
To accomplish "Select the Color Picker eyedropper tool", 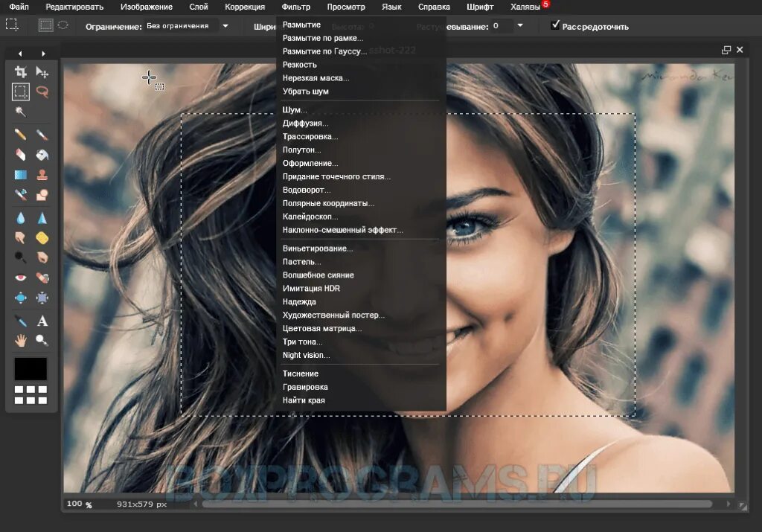I will [20, 321].
